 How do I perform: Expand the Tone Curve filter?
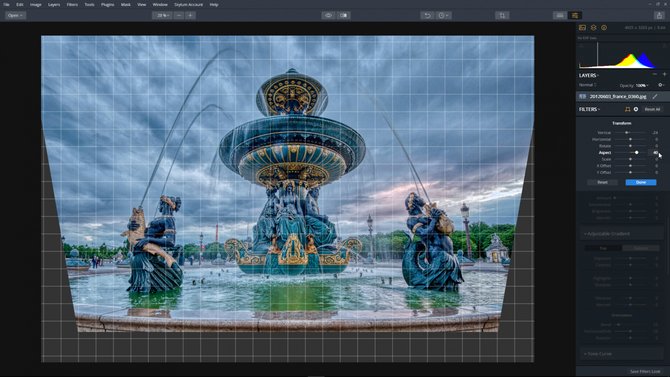click(x=622, y=354)
